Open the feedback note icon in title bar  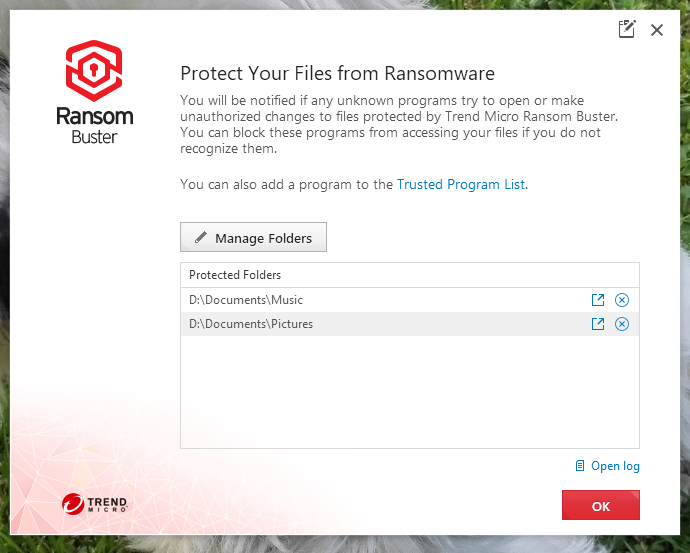627,29
